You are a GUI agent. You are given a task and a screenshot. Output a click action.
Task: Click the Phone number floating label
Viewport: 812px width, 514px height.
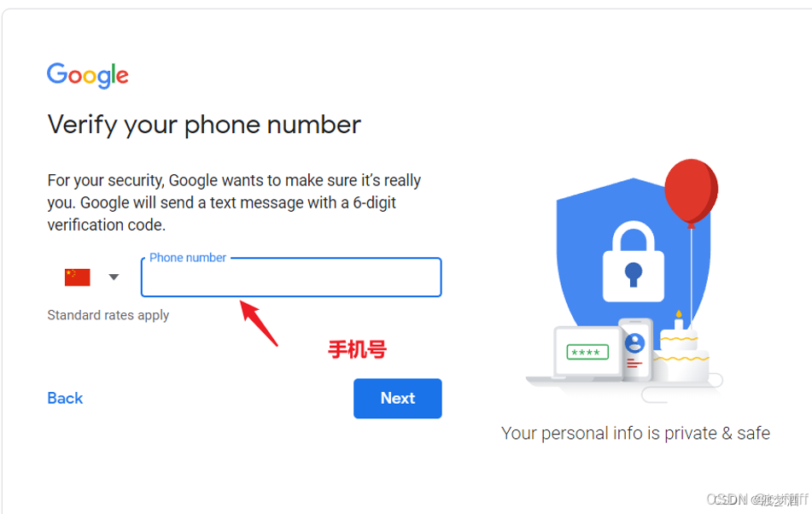pos(188,258)
